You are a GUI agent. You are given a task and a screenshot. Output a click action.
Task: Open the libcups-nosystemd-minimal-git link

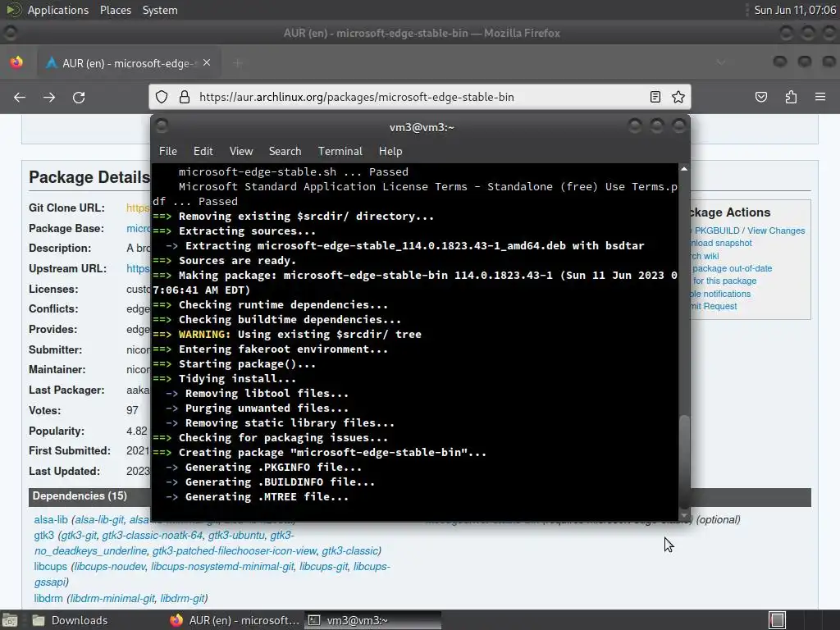coord(222,566)
